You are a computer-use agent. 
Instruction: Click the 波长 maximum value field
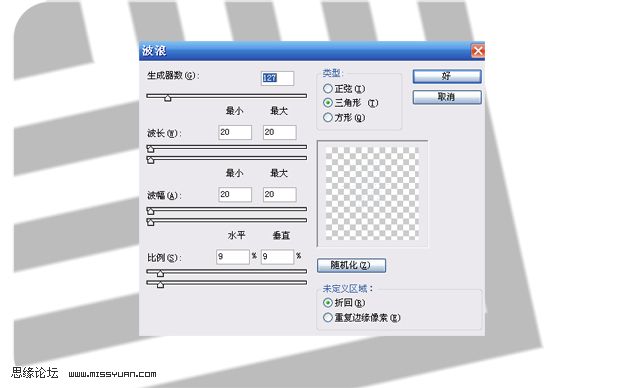[x=280, y=132]
